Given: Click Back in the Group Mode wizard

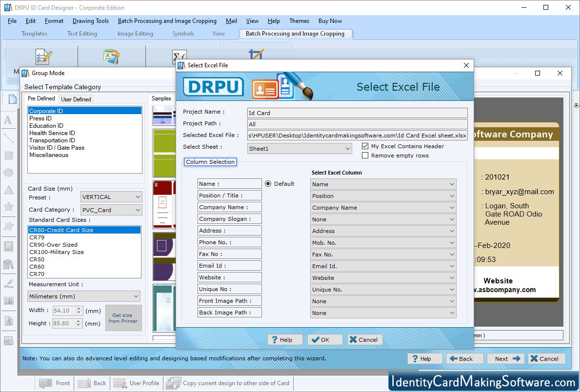Looking at the screenshot, I should pyautogui.click(x=464, y=359).
